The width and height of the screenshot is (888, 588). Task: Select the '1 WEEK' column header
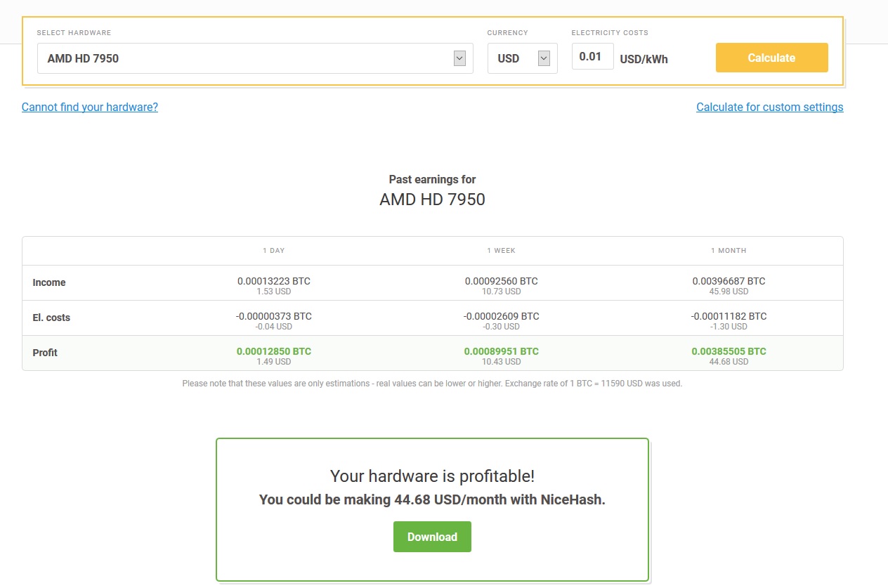pyautogui.click(x=502, y=251)
